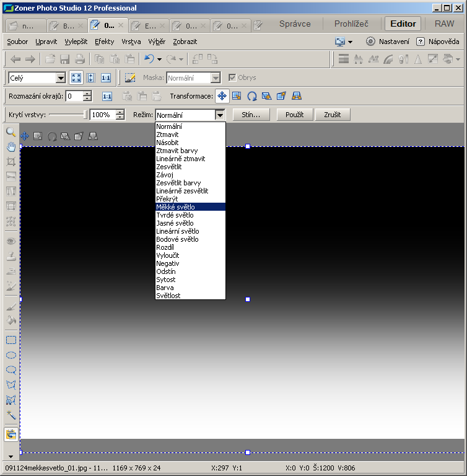Image resolution: width=467 pixels, height=476 pixels.
Task: Activate the magic wand selection tool
Action: 11,414
